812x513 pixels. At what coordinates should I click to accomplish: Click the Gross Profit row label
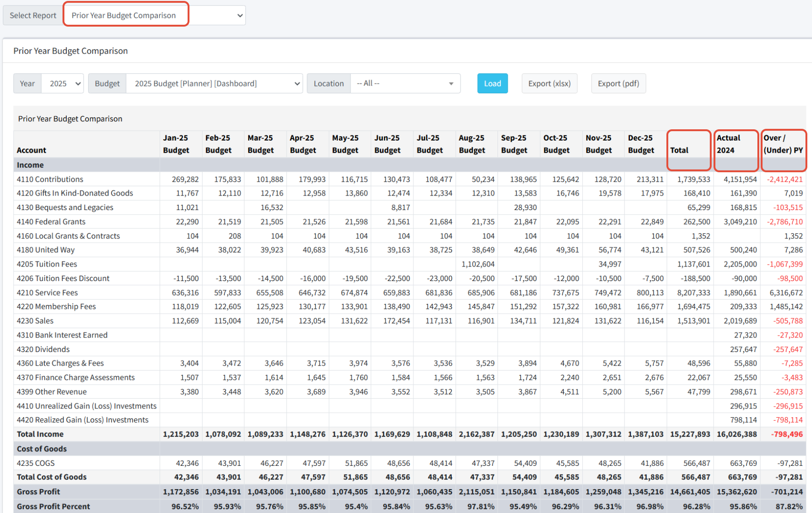pyautogui.click(x=38, y=492)
